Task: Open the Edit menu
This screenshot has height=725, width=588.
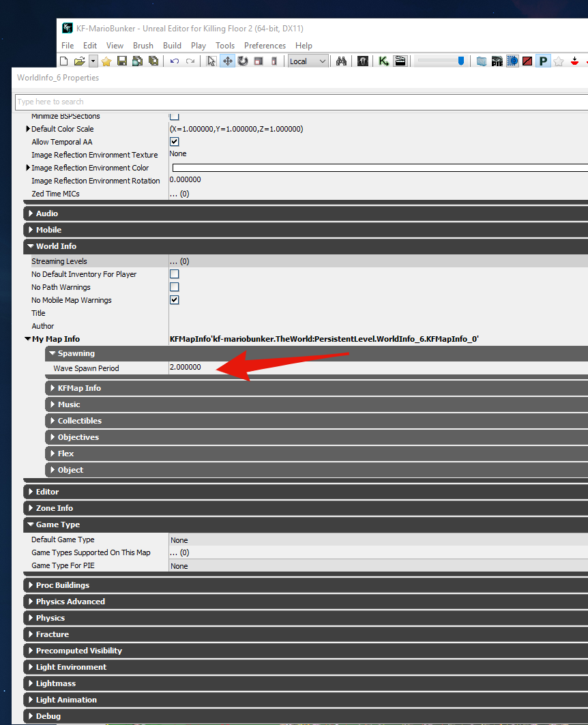Action: click(x=89, y=45)
